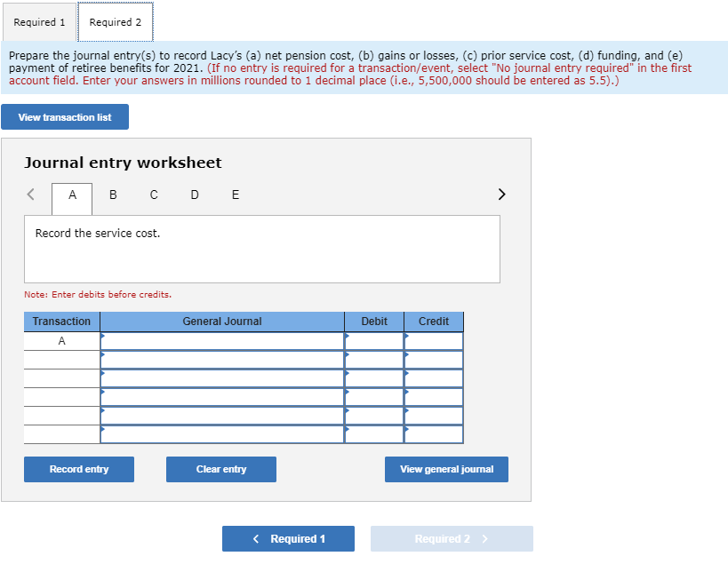Click the Debit column header
This screenshot has width=728, height=580.
coord(374,322)
